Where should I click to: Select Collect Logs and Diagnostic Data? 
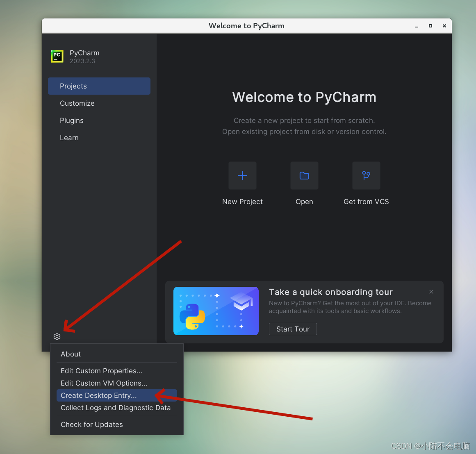[116, 408]
